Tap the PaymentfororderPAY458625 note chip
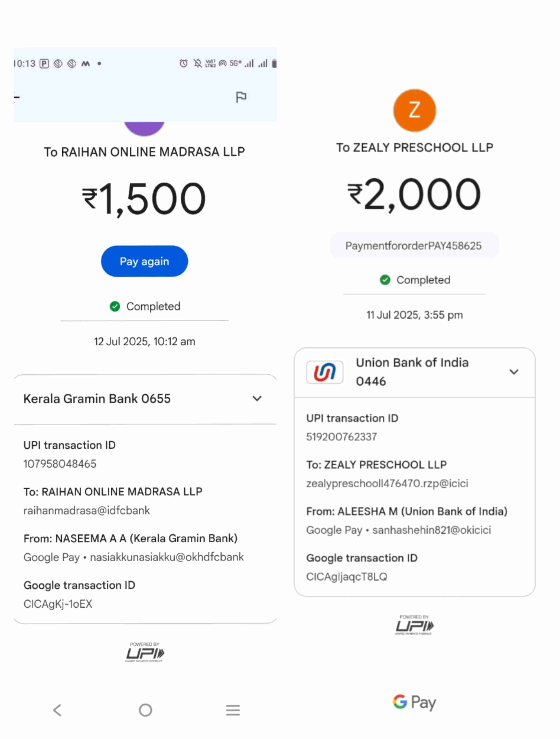This screenshot has width=560, height=739. pos(413,246)
